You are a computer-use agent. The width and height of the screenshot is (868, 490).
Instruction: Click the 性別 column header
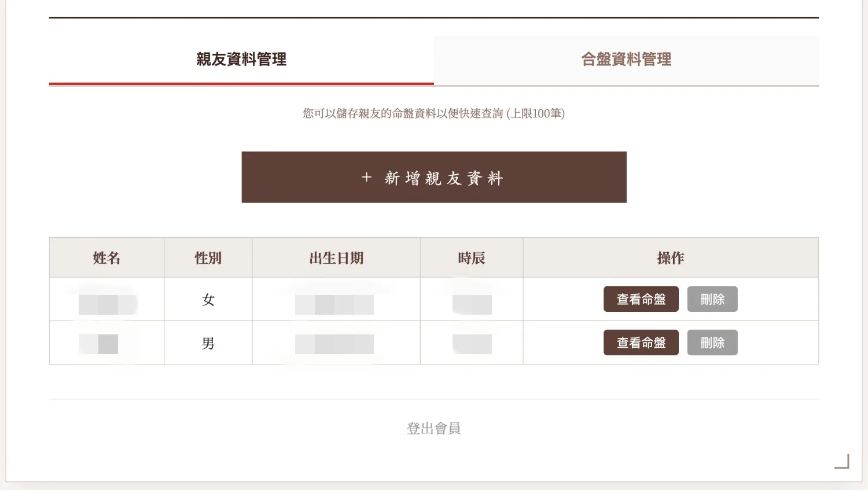[208, 258]
